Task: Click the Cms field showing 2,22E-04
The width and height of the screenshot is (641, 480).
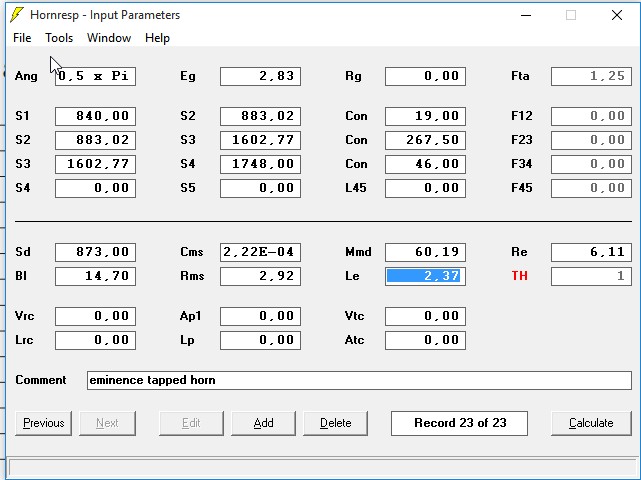Action: tap(260, 252)
